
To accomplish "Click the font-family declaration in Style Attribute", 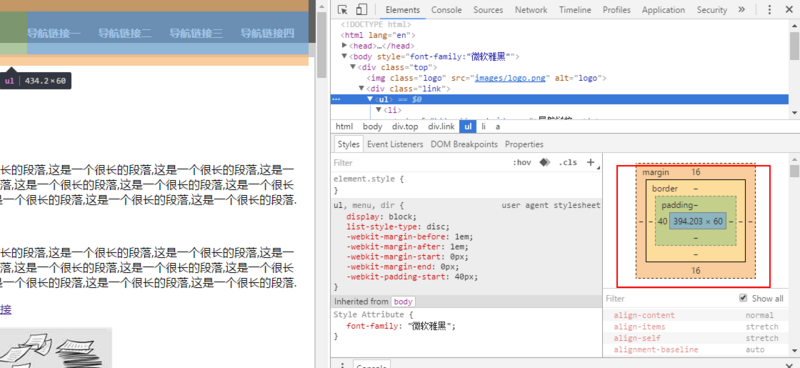I will coord(401,326).
